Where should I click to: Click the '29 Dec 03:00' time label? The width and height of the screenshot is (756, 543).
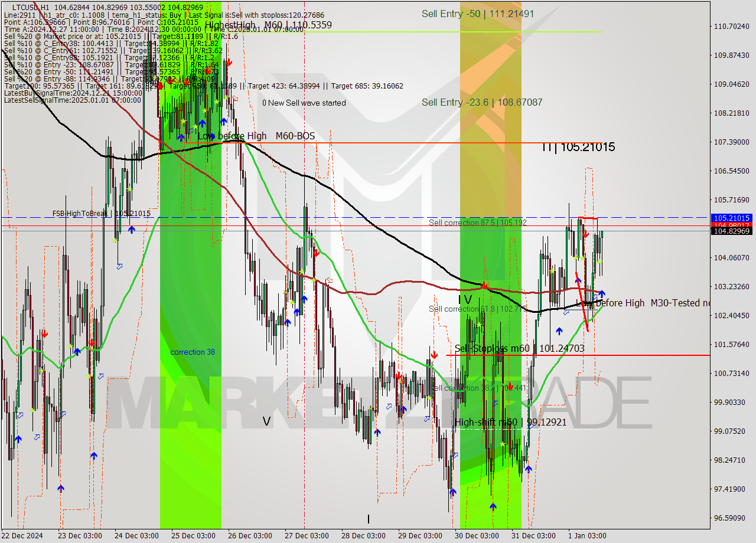[419, 535]
